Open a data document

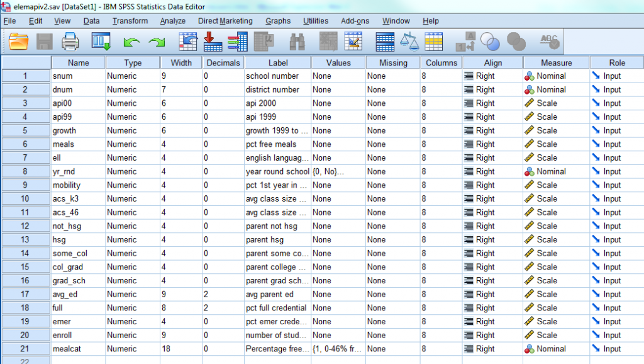[18, 42]
